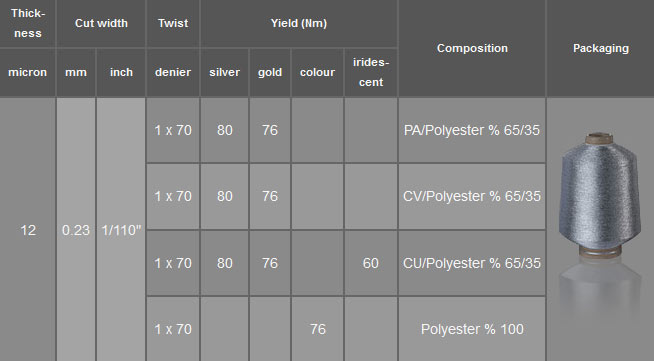This screenshot has width=654, height=361.
Task: Click the denier sub-header
Action: (173, 73)
